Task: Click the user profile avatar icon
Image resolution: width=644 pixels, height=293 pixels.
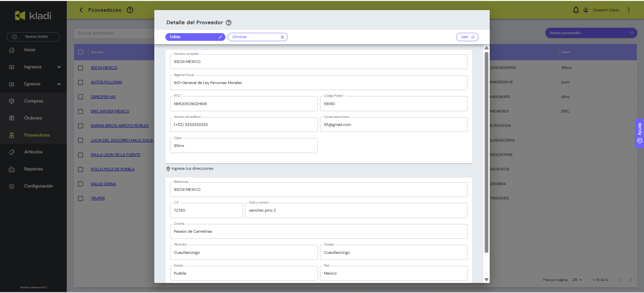Action: (586, 10)
